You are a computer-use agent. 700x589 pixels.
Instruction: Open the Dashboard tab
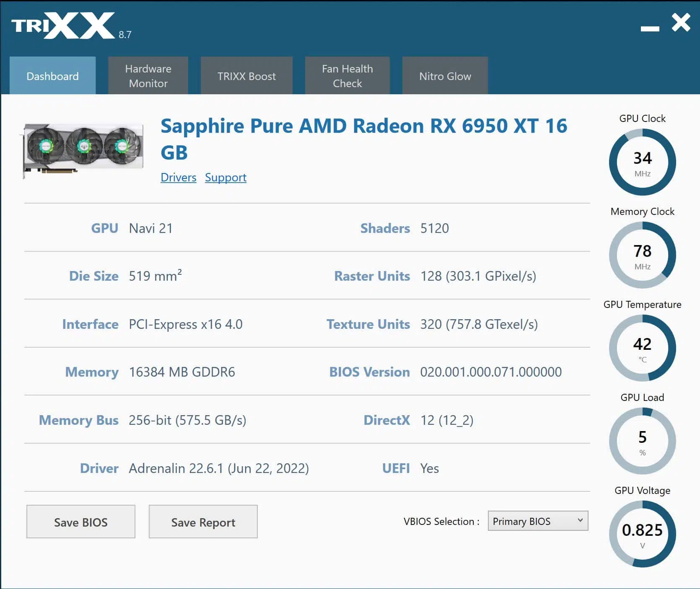(52, 76)
